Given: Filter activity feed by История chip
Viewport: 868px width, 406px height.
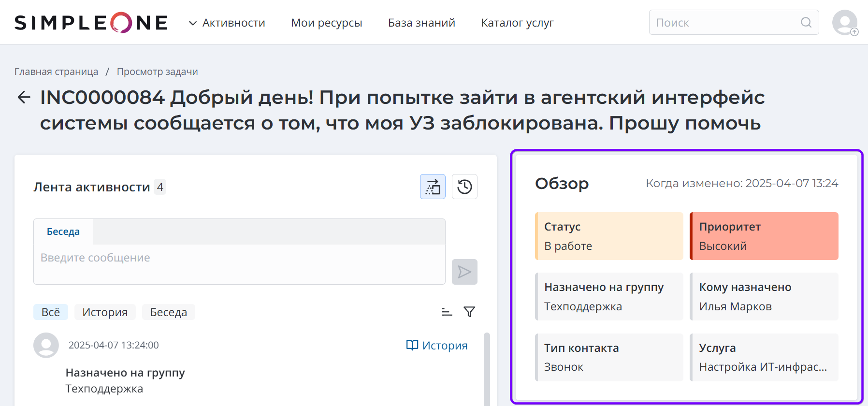Looking at the screenshot, I should pos(105,312).
